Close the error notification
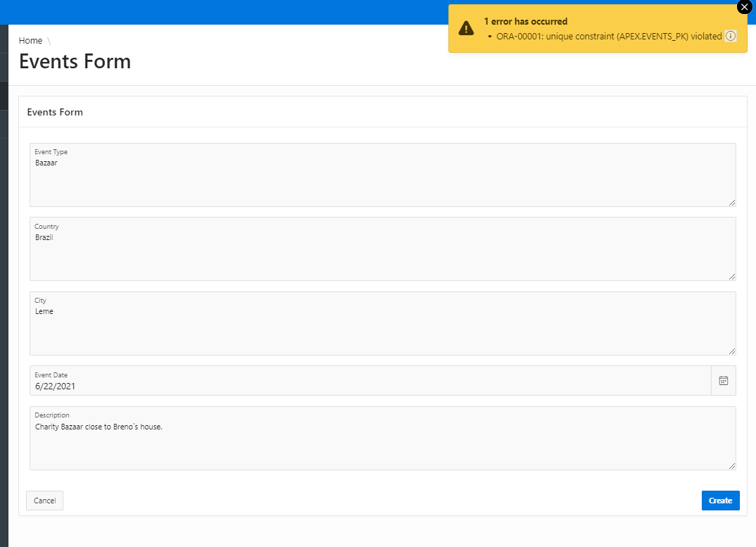The height and width of the screenshot is (547, 756). click(x=745, y=7)
